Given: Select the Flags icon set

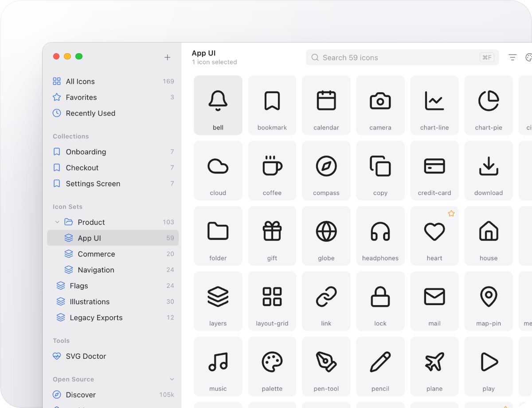Looking at the screenshot, I should [x=113, y=286].
